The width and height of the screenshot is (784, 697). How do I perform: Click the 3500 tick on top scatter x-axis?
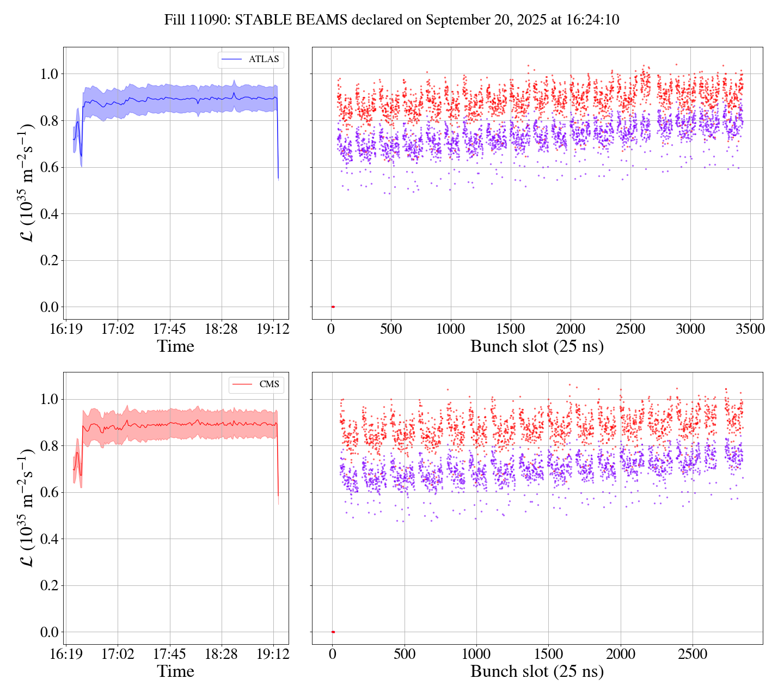[x=750, y=329]
